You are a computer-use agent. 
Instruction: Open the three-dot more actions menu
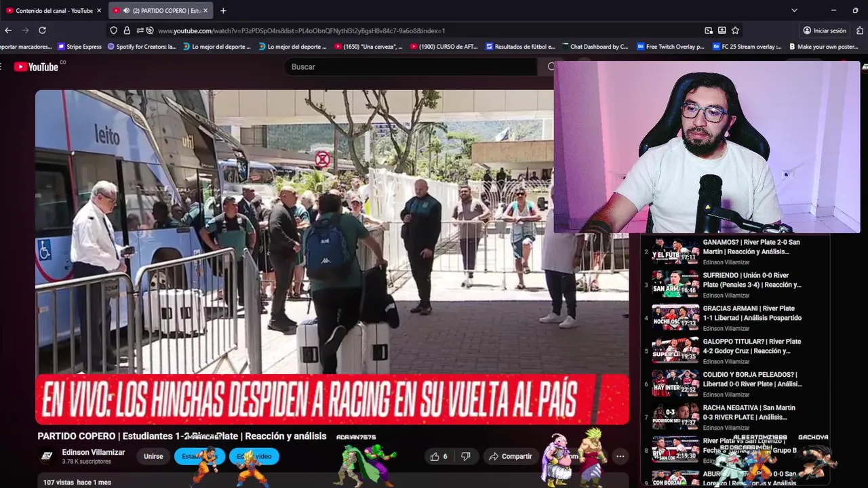pos(620,456)
